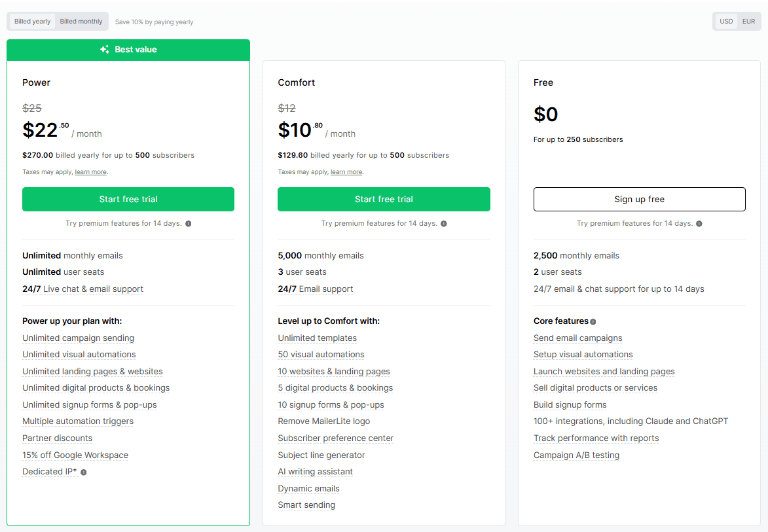The height and width of the screenshot is (532, 768).
Task: Click 3 user seats text
Action: click(x=302, y=272)
